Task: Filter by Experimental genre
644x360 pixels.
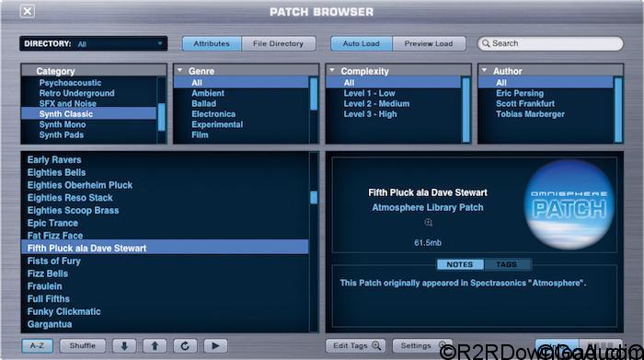Action: coord(217,124)
